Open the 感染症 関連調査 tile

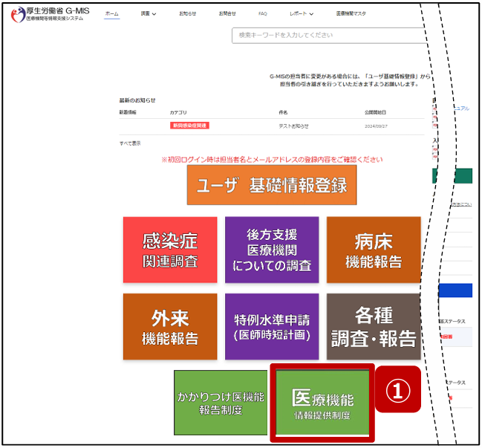170,250
